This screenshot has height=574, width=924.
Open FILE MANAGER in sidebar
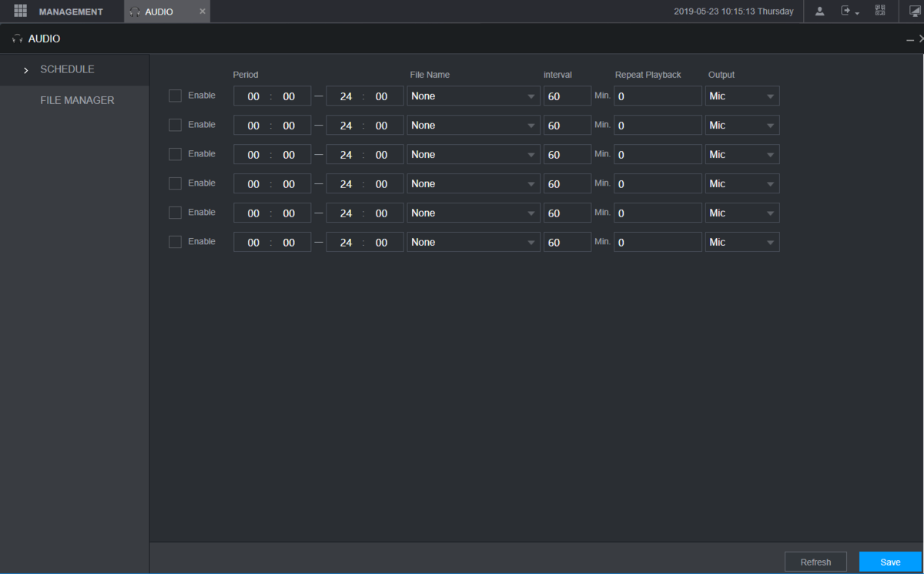[77, 100]
